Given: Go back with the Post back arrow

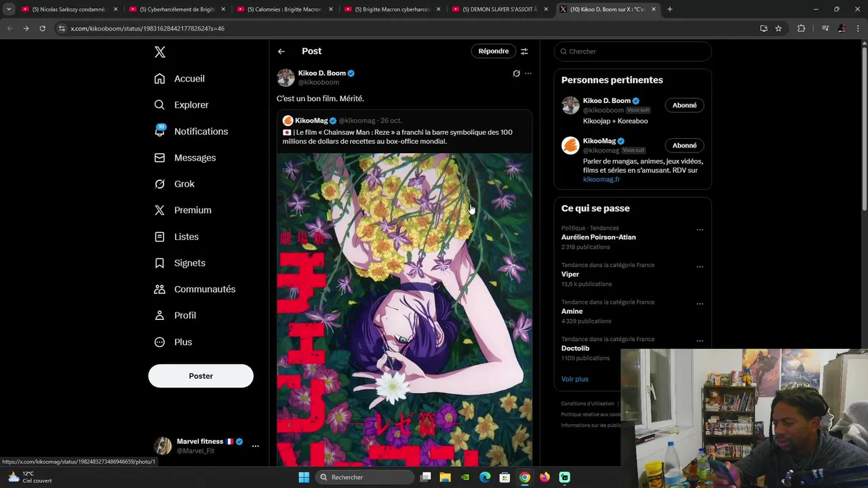Looking at the screenshot, I should [x=281, y=52].
